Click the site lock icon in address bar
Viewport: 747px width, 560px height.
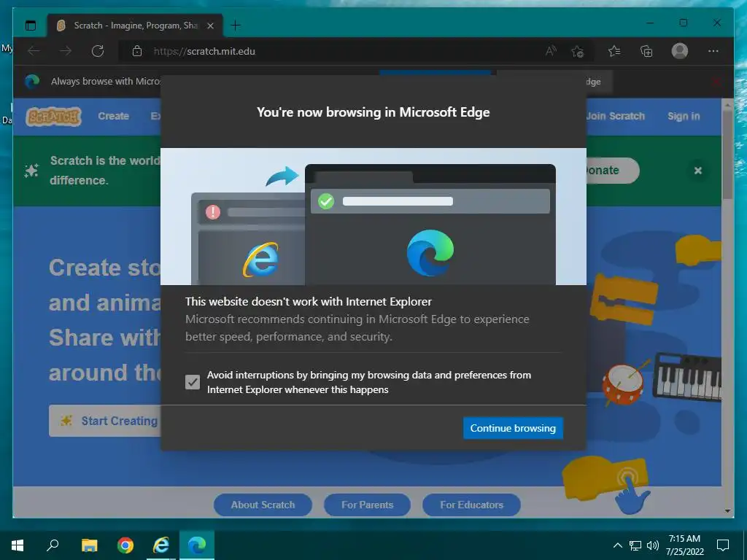pos(137,51)
